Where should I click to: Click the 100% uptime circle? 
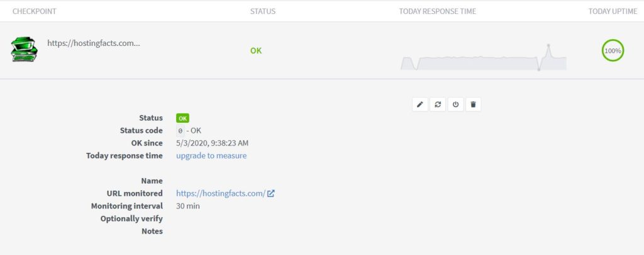(x=613, y=50)
